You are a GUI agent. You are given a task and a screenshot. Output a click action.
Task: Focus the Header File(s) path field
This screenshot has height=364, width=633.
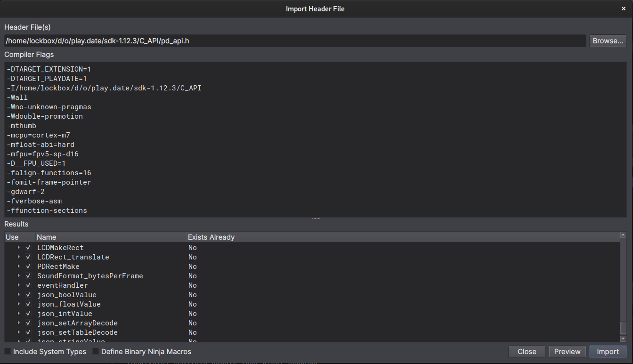295,41
